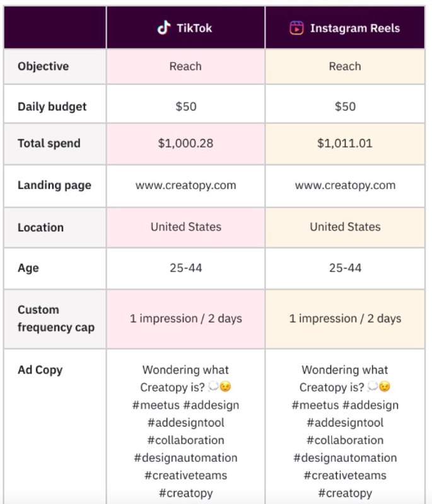
Task: Open Instagram's www.creatopy.com landing page link
Action: pyautogui.click(x=345, y=185)
